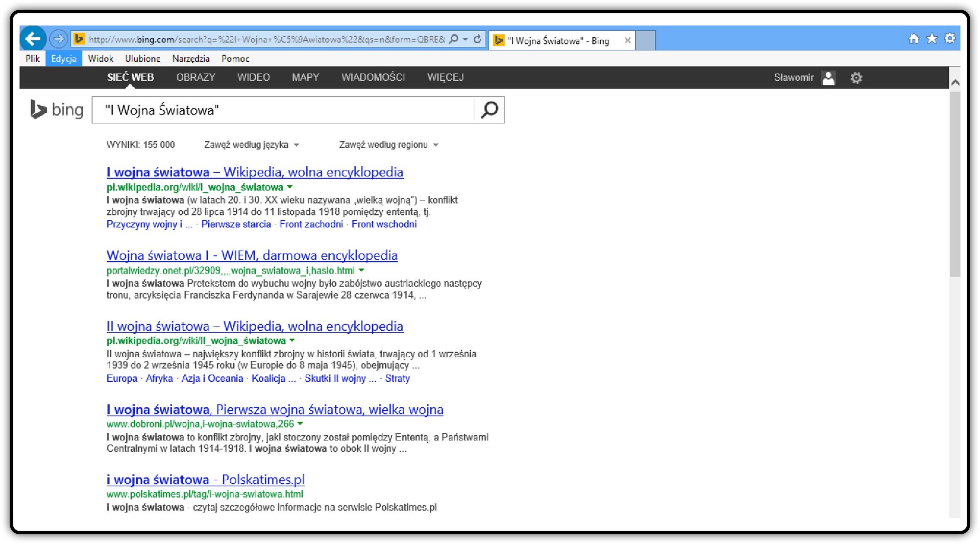Click the user profile avatar icon
980x544 pixels.
[828, 78]
